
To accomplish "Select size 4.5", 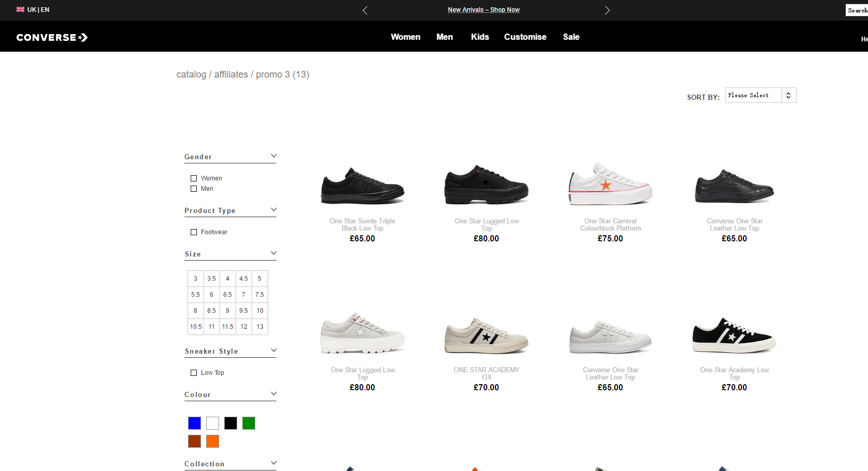I will pos(243,279).
